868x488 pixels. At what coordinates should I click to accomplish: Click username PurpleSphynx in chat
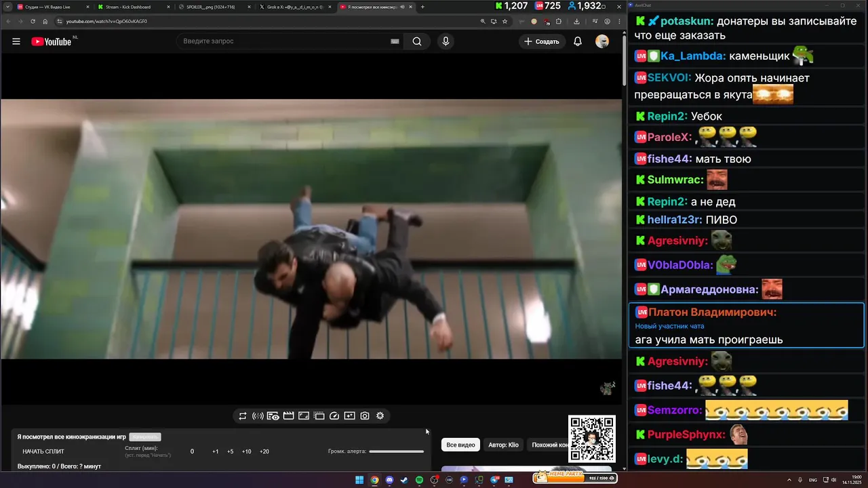click(x=686, y=434)
